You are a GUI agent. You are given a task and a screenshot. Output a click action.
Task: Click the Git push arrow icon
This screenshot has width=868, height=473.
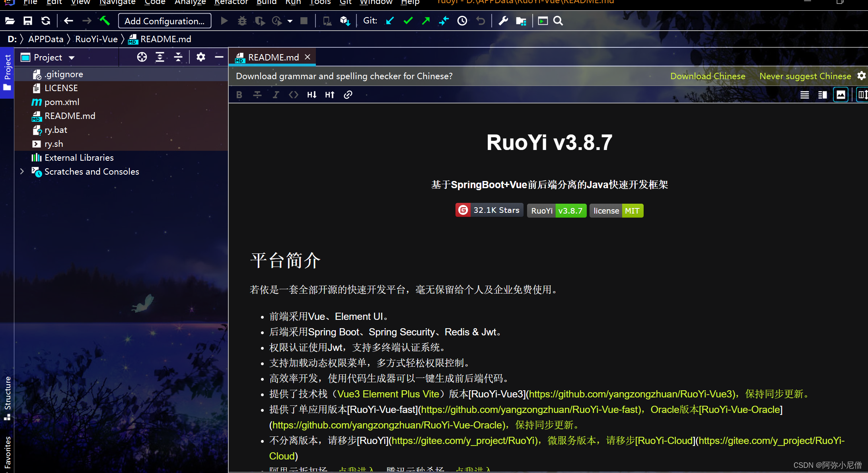(x=426, y=21)
